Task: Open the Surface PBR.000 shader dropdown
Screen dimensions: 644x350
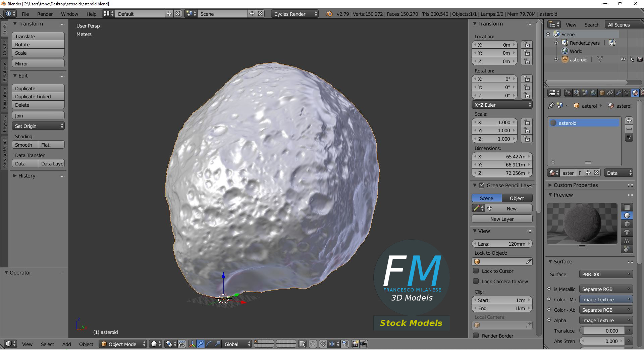Action: (x=606, y=274)
